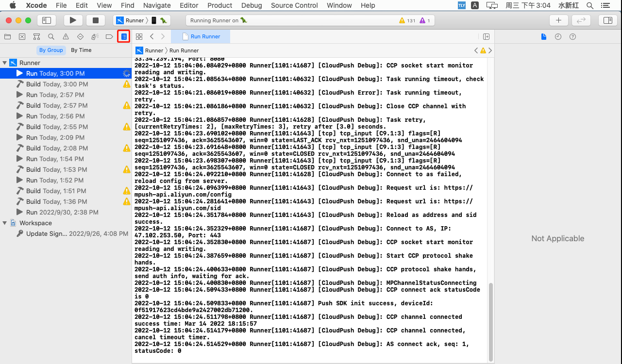
Task: Open the menu bar notification center icon
Action: pos(605,5)
